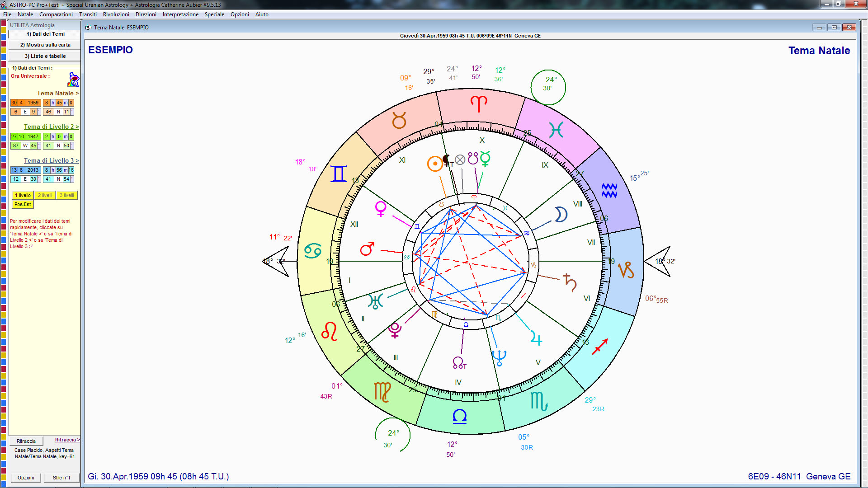The width and height of the screenshot is (868, 488).
Task: Click the colorful figure icon beside Ora Universale
Action: pyautogui.click(x=73, y=80)
